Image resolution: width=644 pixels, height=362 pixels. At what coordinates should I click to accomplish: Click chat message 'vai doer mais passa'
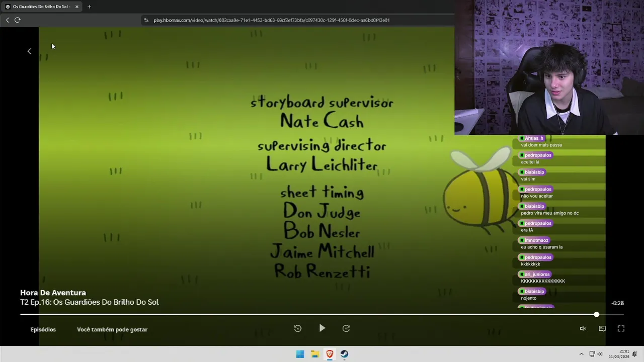tap(541, 145)
